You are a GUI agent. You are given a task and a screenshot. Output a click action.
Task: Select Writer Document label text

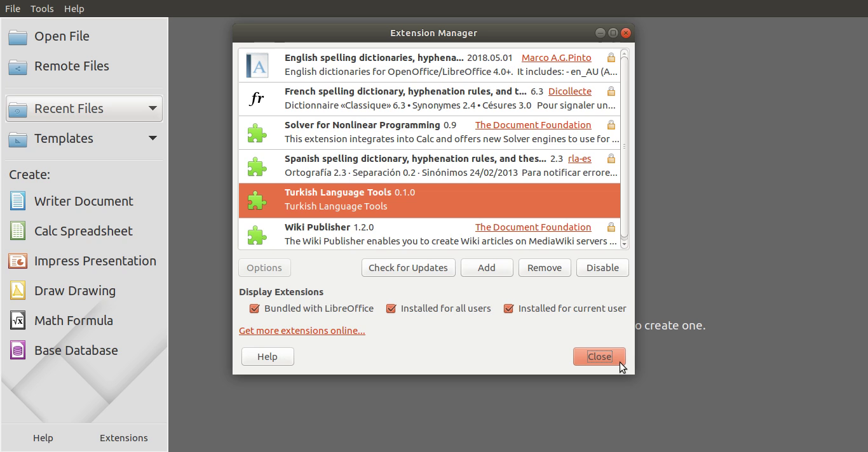84,201
